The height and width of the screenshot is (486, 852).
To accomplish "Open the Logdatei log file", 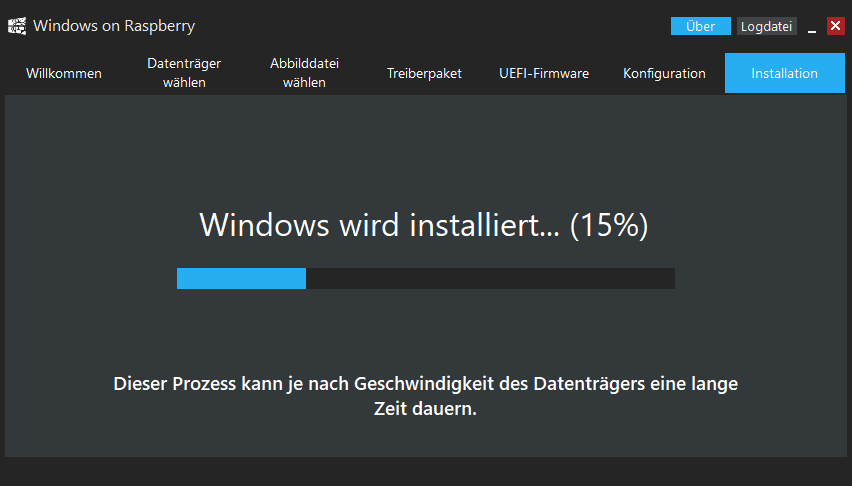I will (766, 26).
